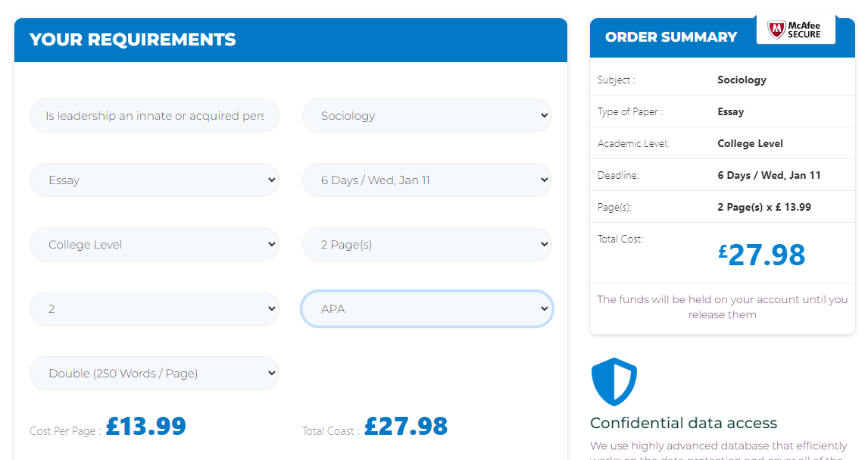Click the £13.99 cost per page

pos(146,426)
